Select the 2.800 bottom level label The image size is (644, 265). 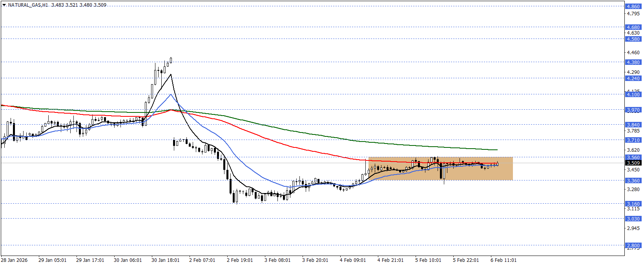point(633,245)
